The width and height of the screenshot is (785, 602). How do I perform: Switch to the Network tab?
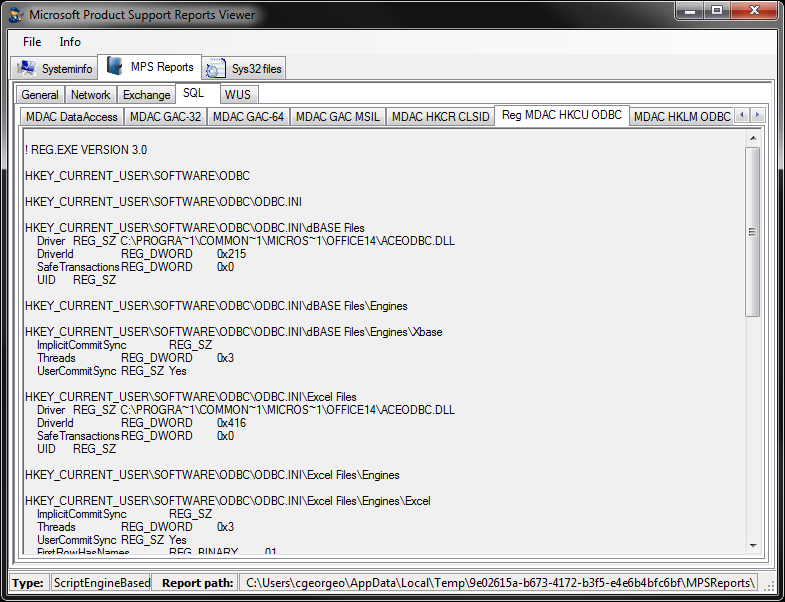[90, 95]
